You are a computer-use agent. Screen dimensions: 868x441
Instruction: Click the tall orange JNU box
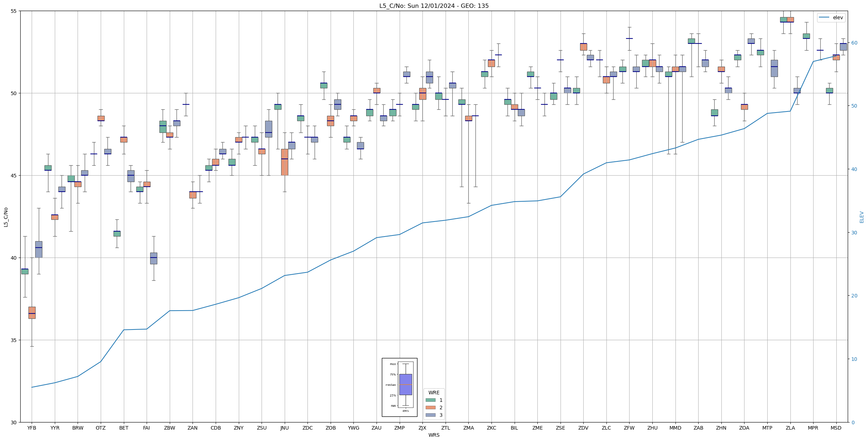[284, 162]
